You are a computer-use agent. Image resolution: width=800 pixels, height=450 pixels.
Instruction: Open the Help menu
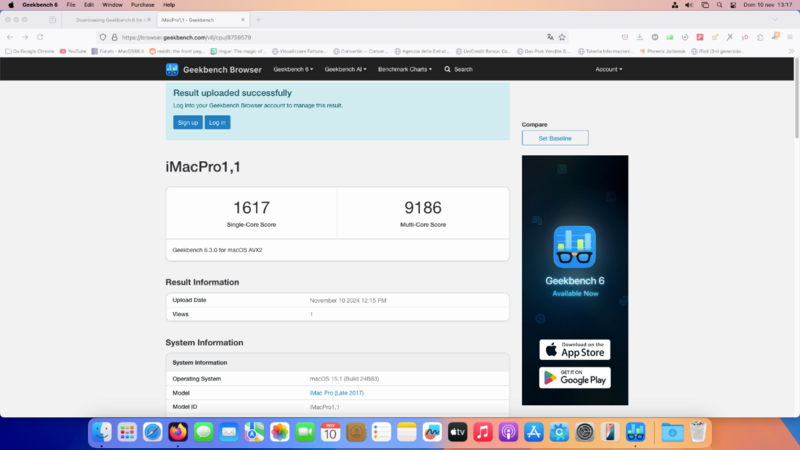pos(169,5)
